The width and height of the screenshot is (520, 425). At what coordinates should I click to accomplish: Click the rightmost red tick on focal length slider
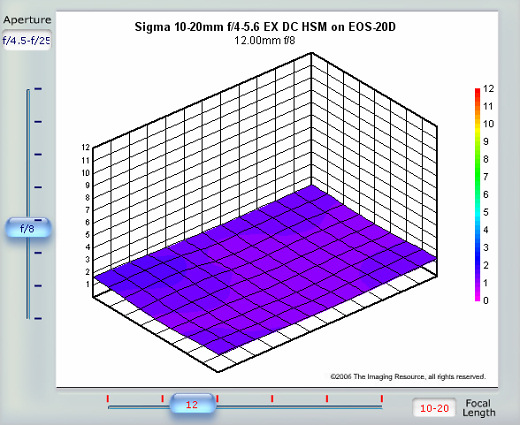(382, 398)
